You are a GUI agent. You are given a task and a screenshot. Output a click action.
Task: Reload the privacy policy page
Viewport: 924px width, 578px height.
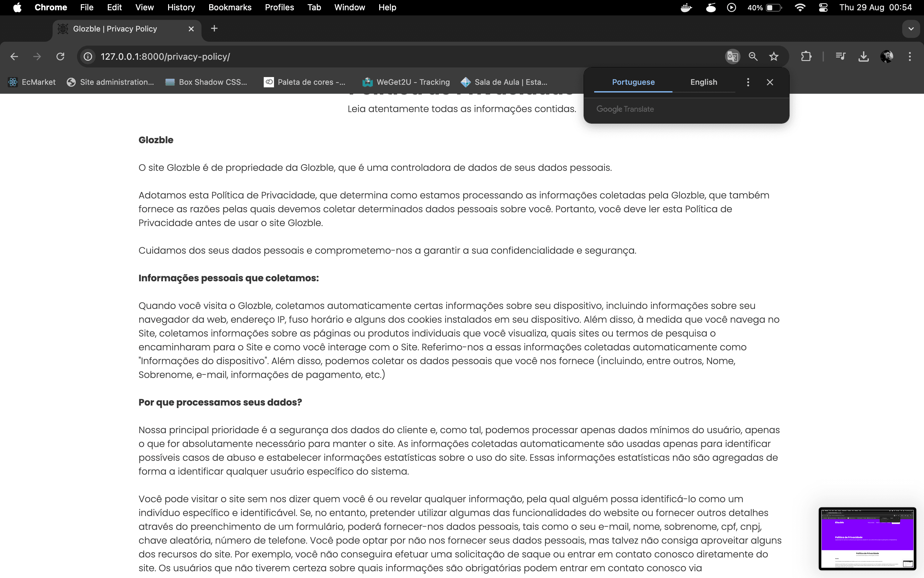(x=60, y=57)
